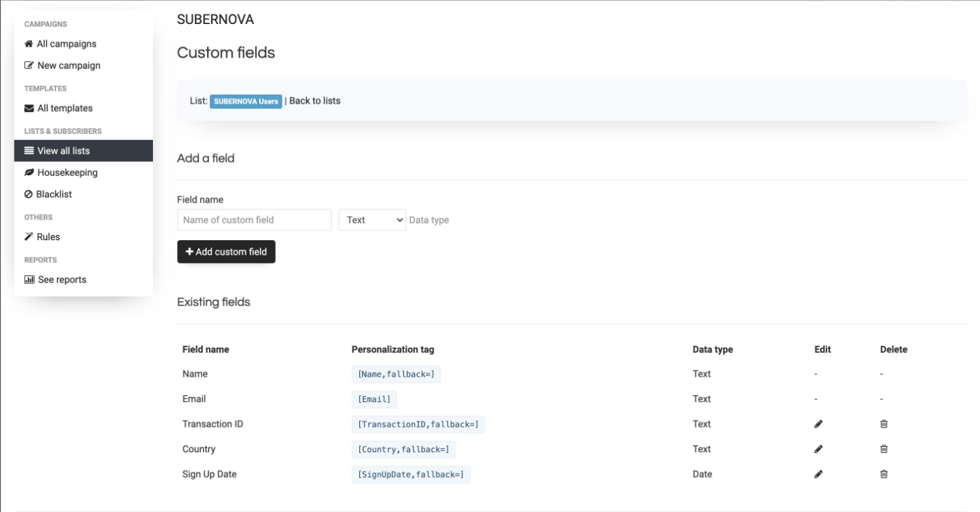980x512 pixels.
Task: Delete the Transaction ID field via trash icon
Action: tap(884, 424)
